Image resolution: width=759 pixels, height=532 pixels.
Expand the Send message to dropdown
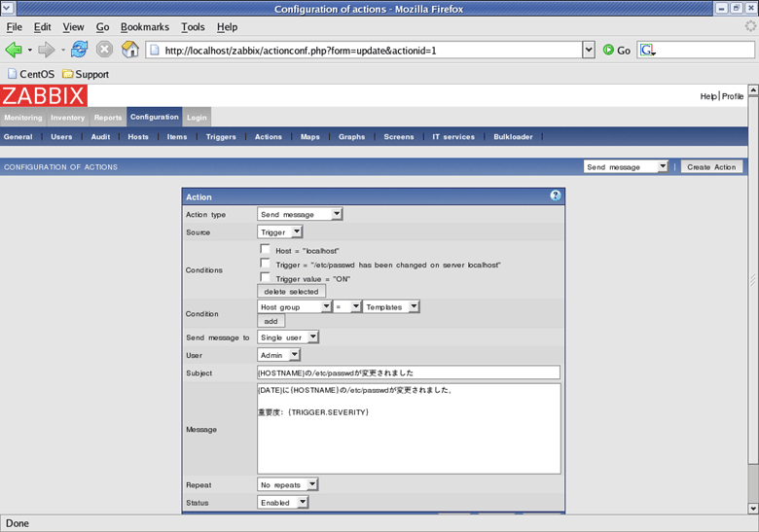pyautogui.click(x=288, y=337)
